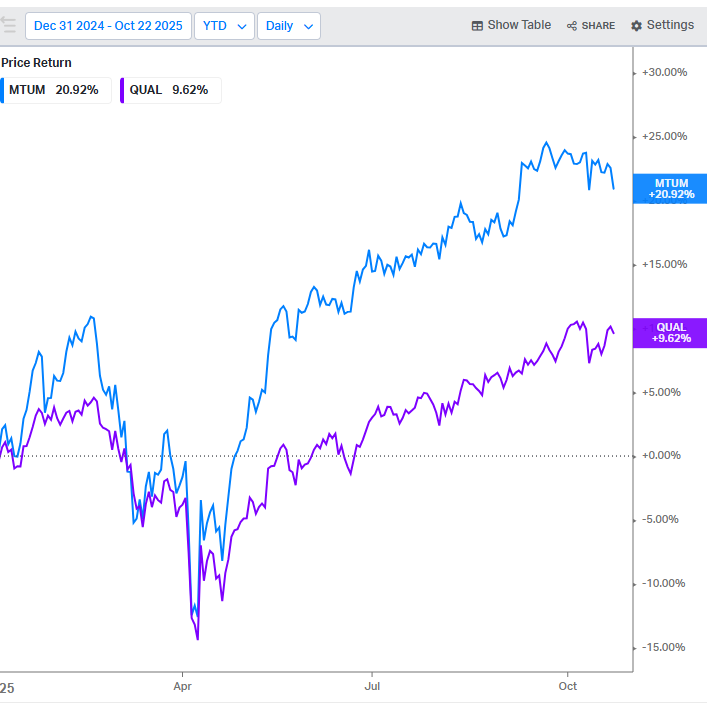Click the Show Table grid icon

[478, 26]
